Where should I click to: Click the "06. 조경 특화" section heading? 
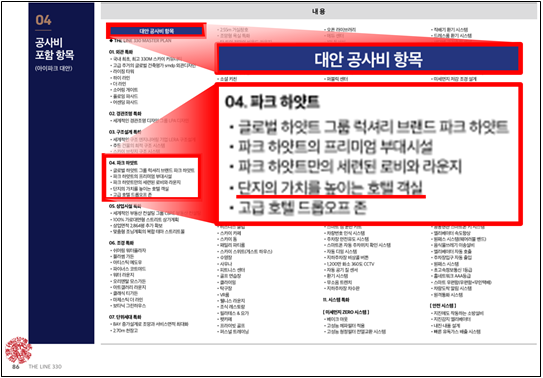(121, 243)
